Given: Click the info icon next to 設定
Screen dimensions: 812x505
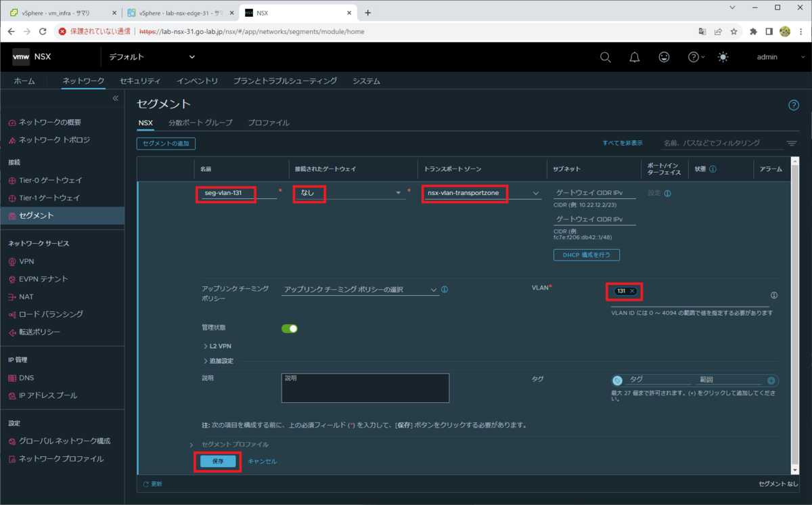Looking at the screenshot, I should coord(667,194).
